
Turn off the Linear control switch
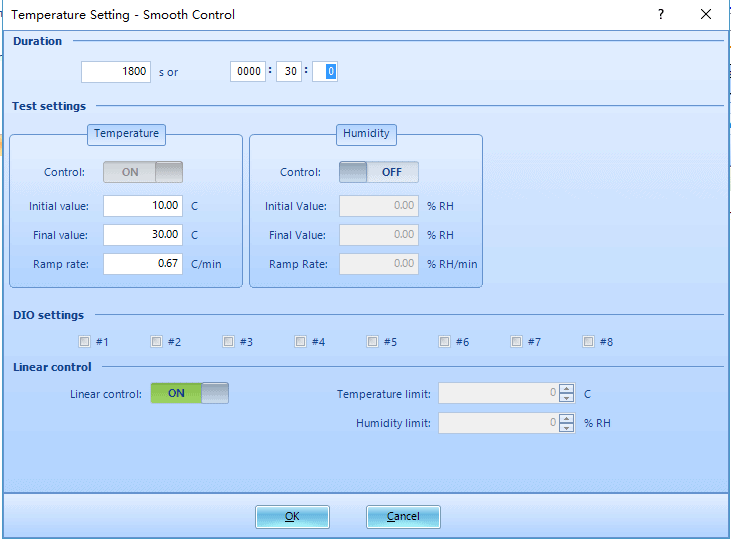click(189, 393)
